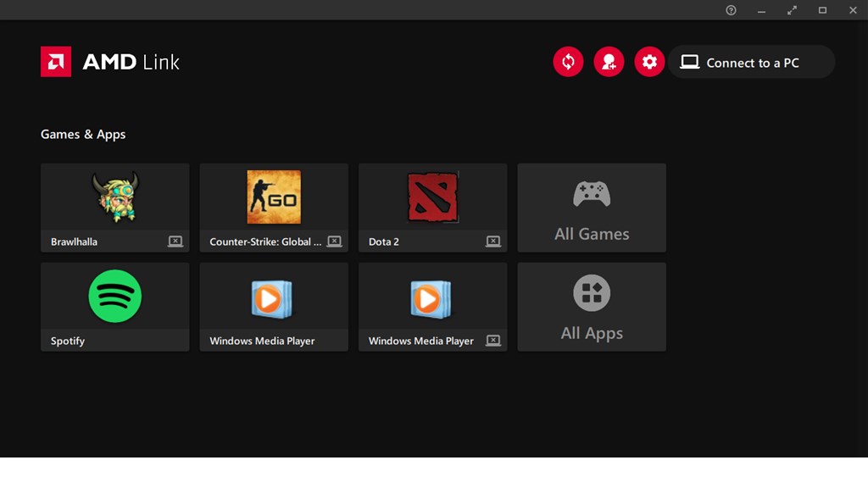Remove Brawlhalla using its monitor-x icon
The height and width of the screenshot is (488, 868).
tap(175, 241)
